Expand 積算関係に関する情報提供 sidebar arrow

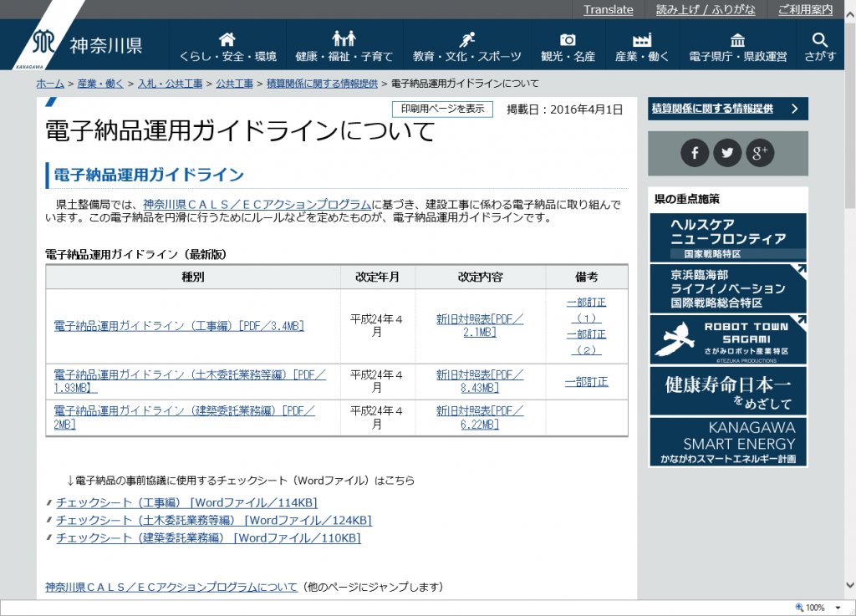[794, 109]
